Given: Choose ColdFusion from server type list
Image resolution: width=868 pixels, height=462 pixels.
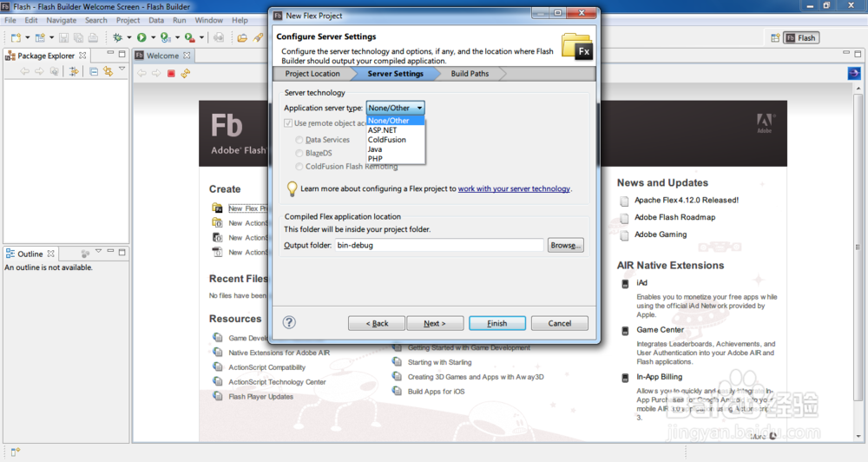Looking at the screenshot, I should [x=395, y=140].
